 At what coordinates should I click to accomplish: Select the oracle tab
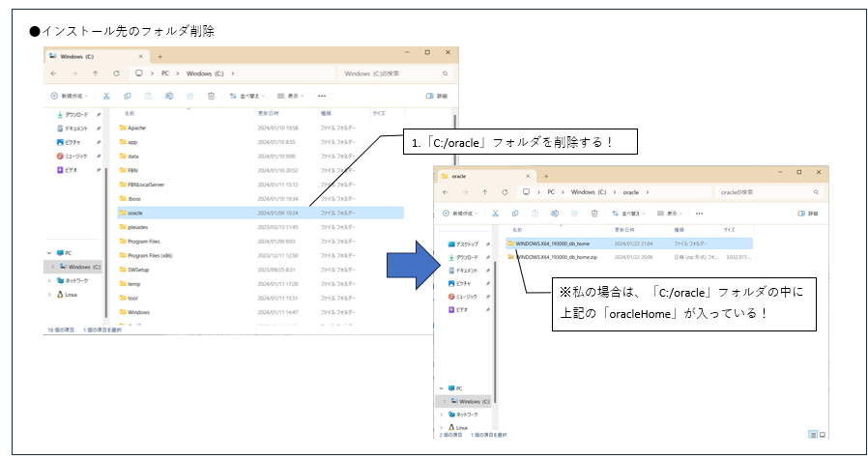click(485, 176)
